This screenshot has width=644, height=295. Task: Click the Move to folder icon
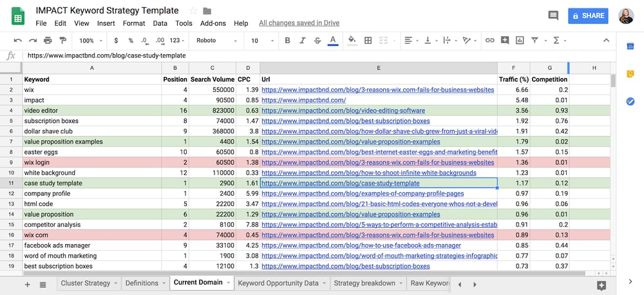pyautogui.click(x=207, y=11)
